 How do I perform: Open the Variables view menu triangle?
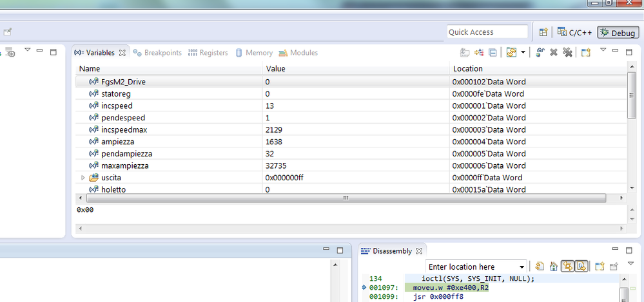point(603,50)
